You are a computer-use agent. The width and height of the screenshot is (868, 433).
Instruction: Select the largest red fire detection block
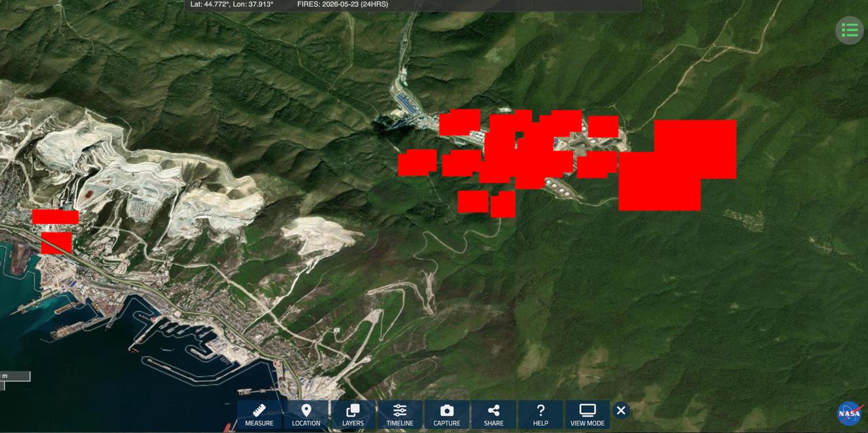click(677, 165)
